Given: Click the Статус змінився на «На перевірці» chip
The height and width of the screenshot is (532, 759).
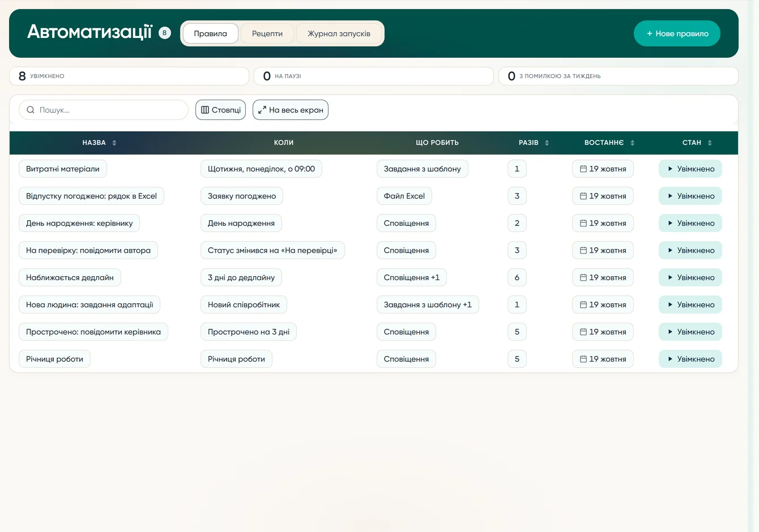Looking at the screenshot, I should [272, 250].
